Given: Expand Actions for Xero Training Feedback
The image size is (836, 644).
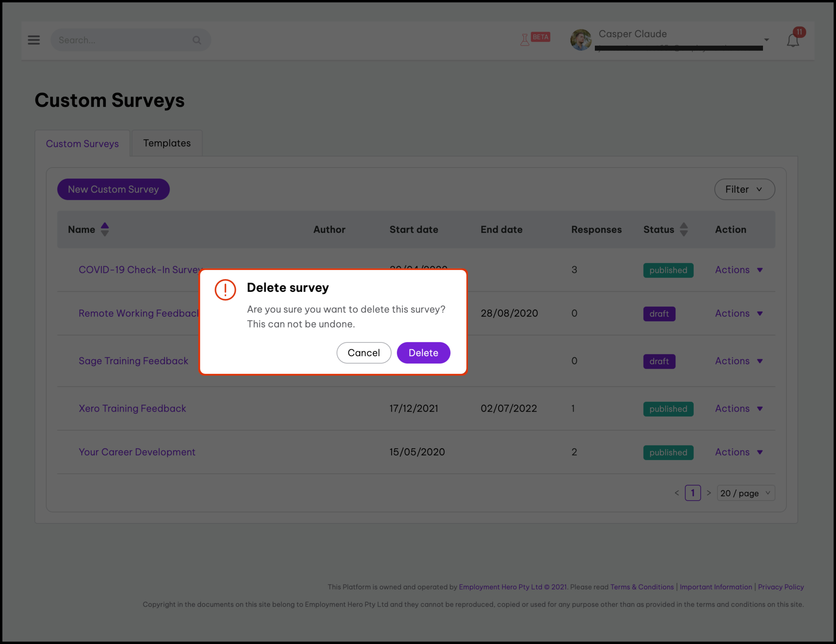Looking at the screenshot, I should coord(739,408).
